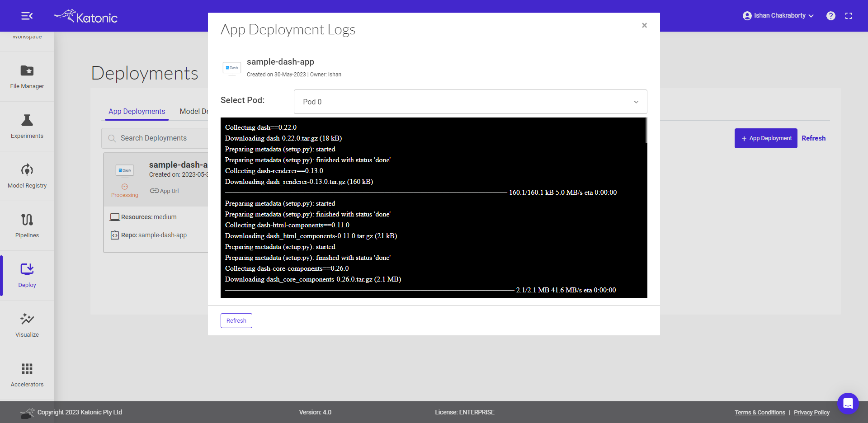Click Katonic kangaroo icon in footer
Viewport: 868px width, 423px height.
point(28,413)
